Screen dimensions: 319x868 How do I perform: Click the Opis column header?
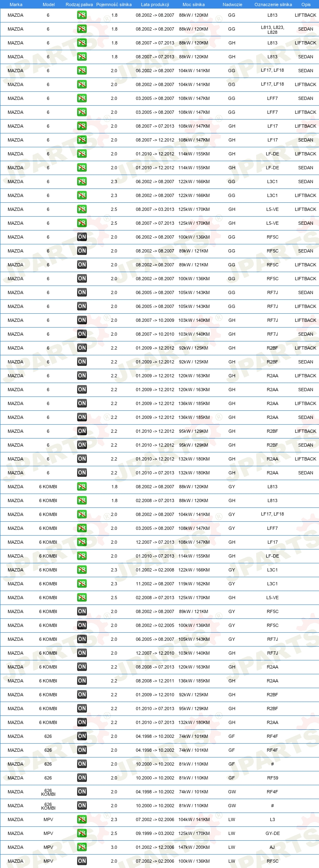pos(306,4)
